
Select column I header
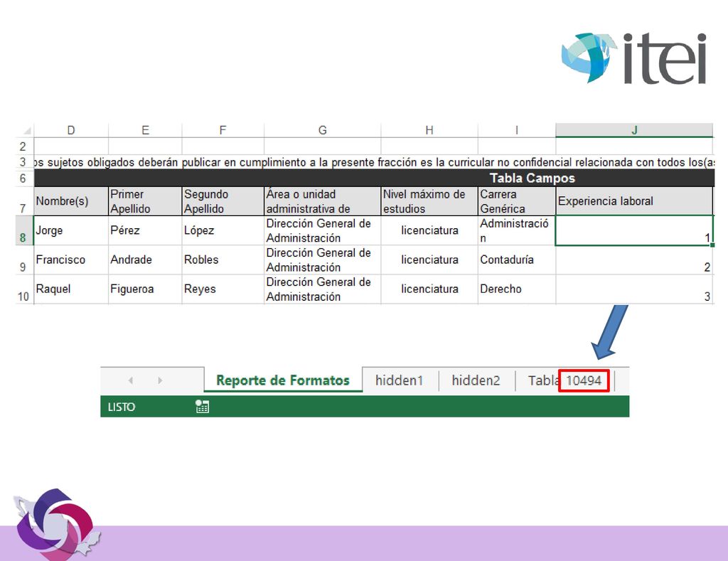(517, 131)
